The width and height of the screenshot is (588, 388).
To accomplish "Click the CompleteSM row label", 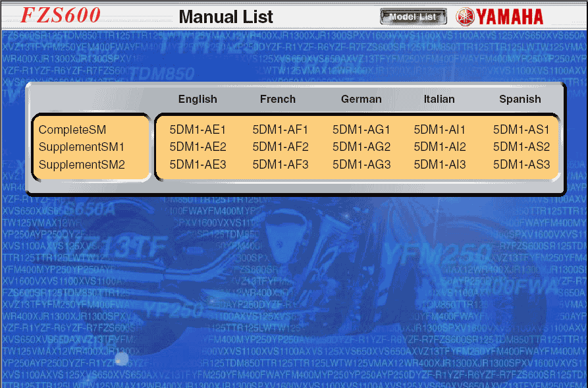I will pyautogui.click(x=72, y=130).
